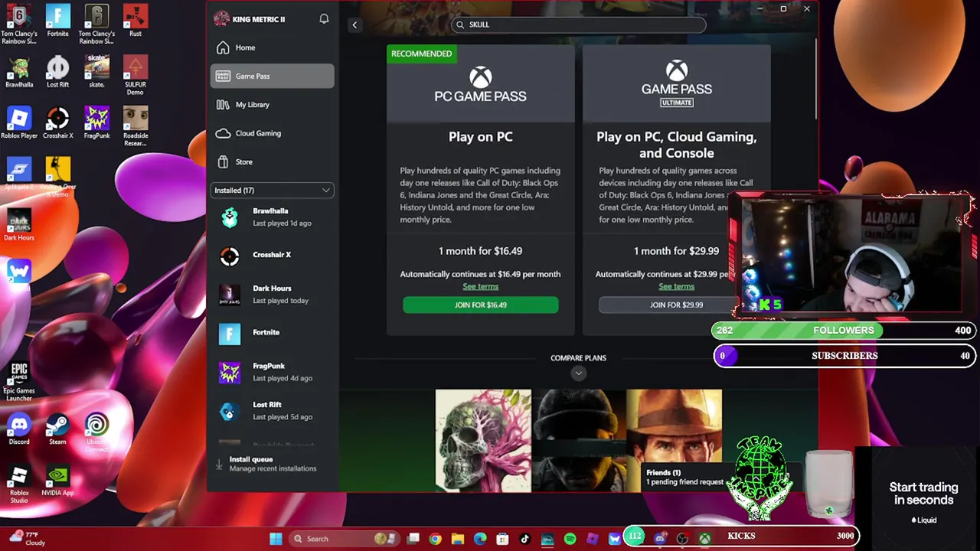Open Microsoft Edge from the taskbar
980x551 pixels.
(480, 539)
